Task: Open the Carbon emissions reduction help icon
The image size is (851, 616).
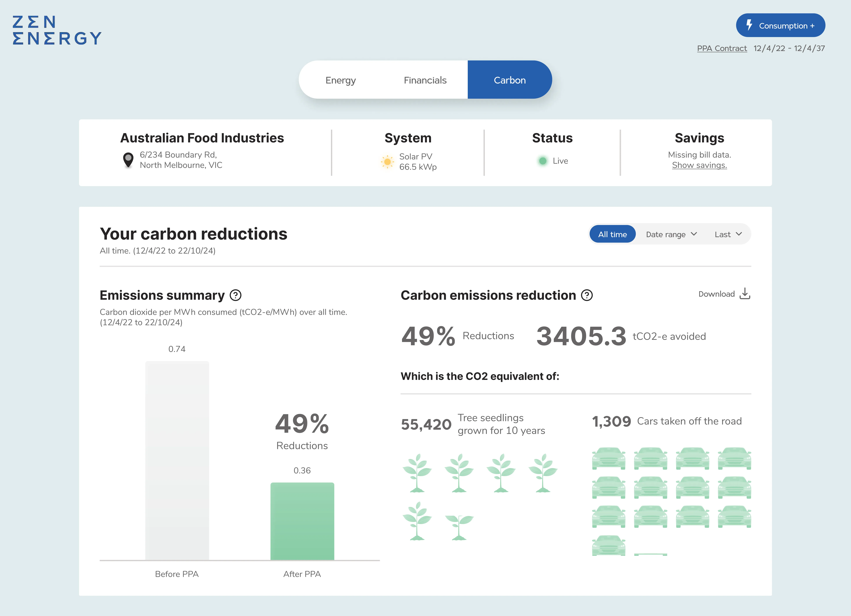Action: (x=587, y=295)
